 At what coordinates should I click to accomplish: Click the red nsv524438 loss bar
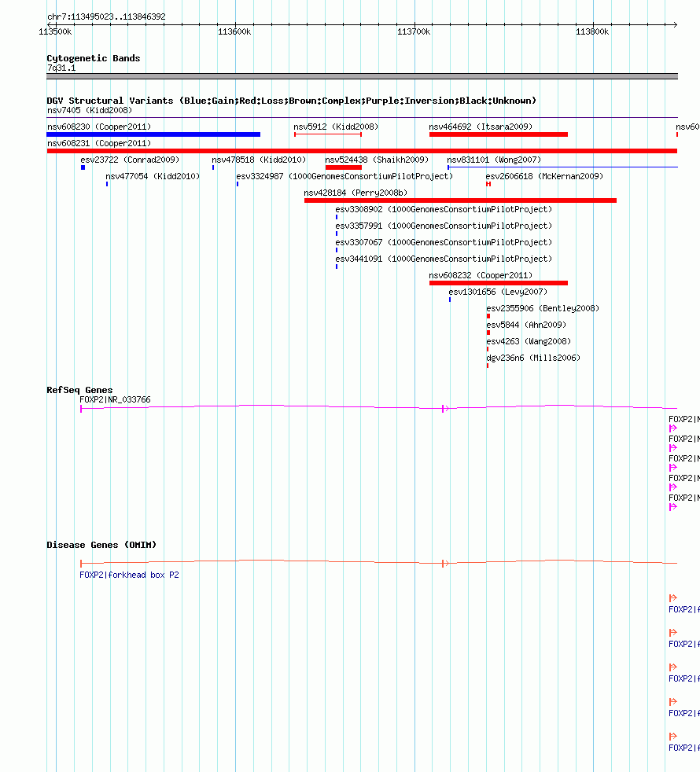pyautogui.click(x=344, y=168)
